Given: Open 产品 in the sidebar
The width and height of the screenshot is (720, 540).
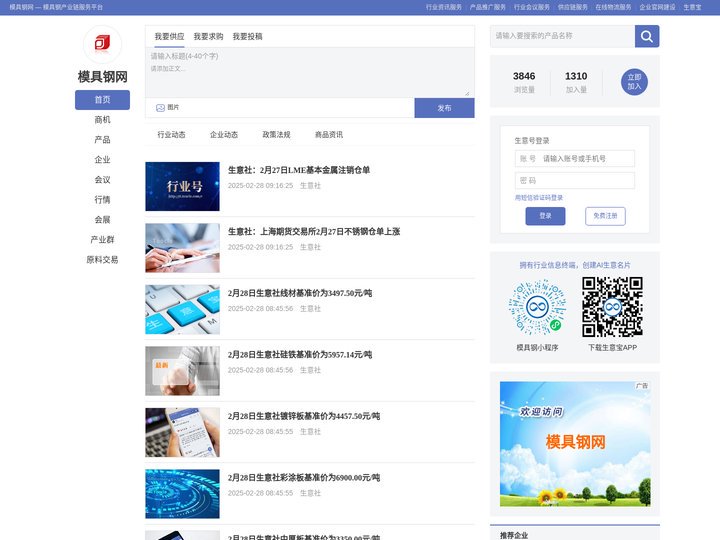Looking at the screenshot, I should 102,140.
